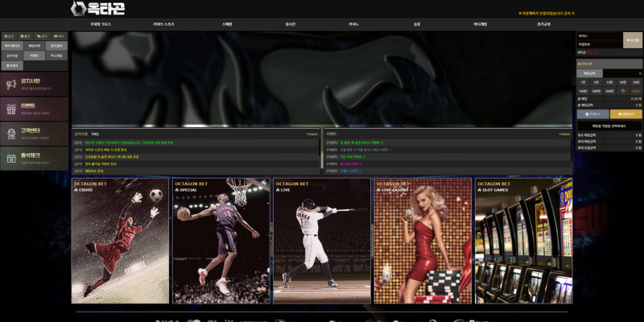Click the reset arrow icon in betslip
The image size is (644, 322).
[x=622, y=91]
